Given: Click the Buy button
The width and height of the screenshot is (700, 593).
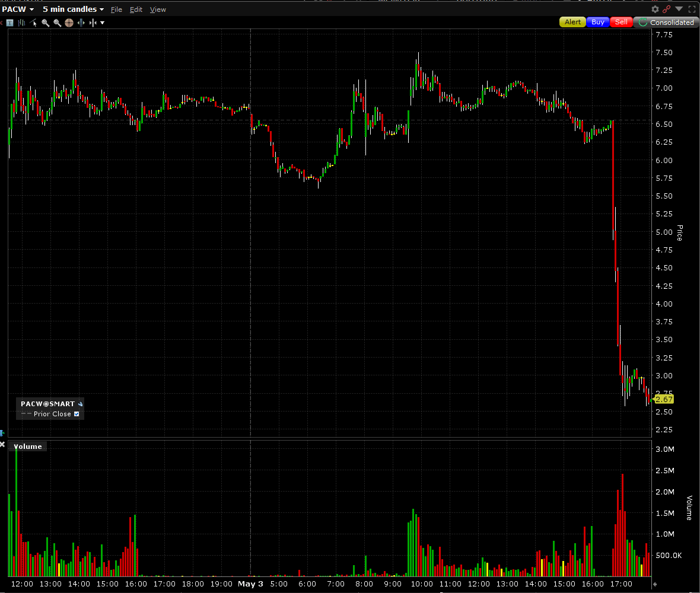Looking at the screenshot, I should tap(597, 21).
